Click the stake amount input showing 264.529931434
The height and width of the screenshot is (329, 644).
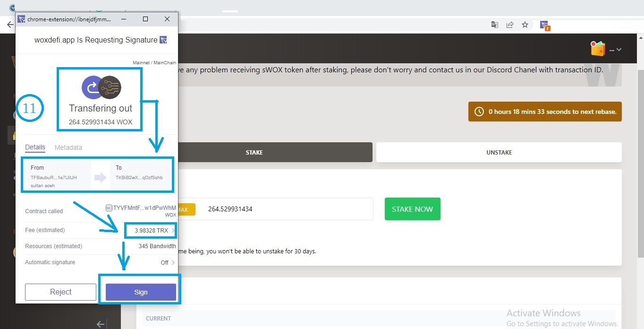click(x=286, y=209)
